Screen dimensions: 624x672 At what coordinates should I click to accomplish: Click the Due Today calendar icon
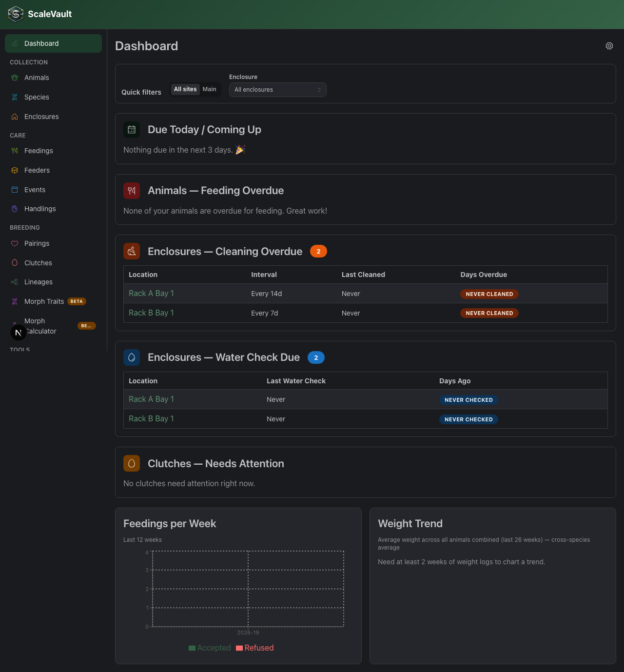(132, 130)
